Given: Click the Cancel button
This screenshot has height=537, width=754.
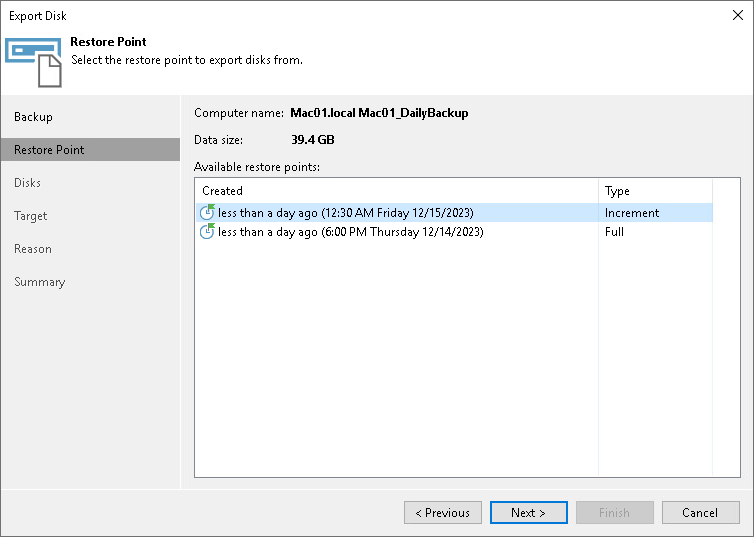Looking at the screenshot, I should (701, 512).
